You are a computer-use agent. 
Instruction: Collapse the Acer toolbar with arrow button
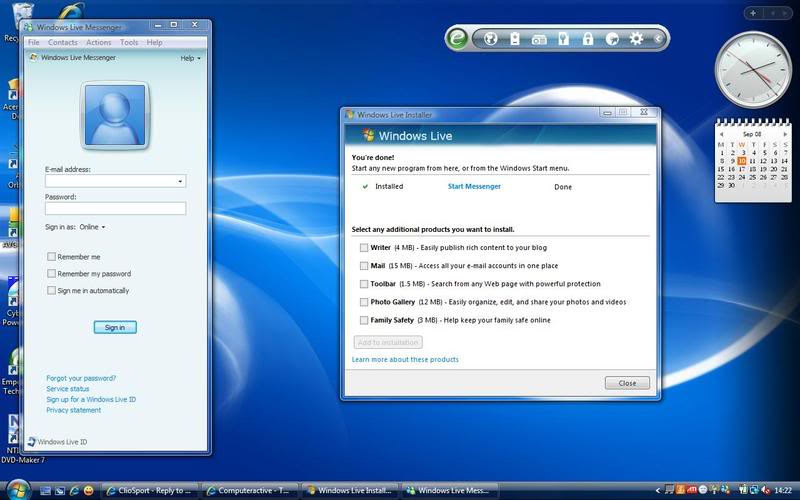coord(659,40)
